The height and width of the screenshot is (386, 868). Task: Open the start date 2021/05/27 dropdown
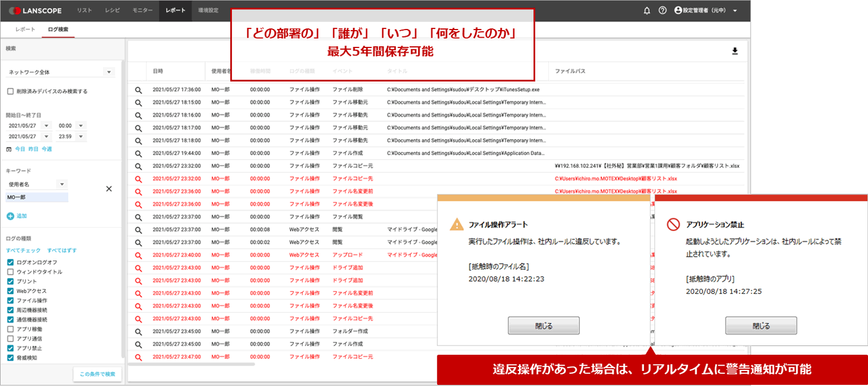click(29, 126)
